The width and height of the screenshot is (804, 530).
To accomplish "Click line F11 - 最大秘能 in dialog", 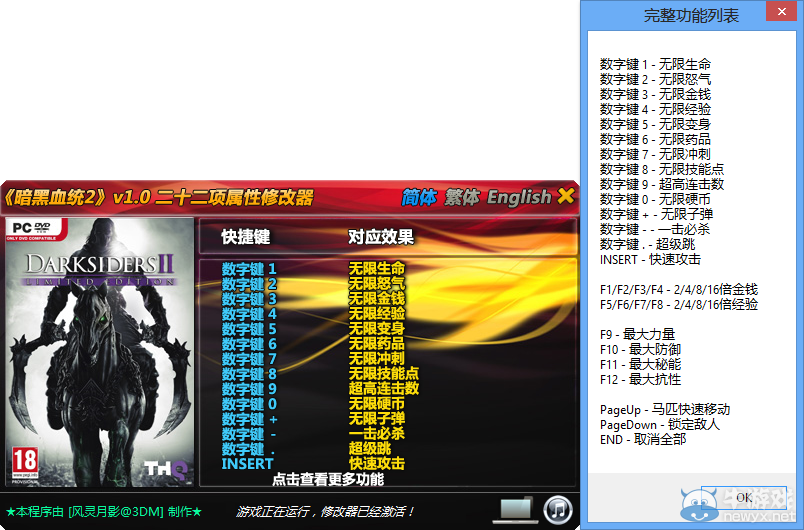I will (x=640, y=364).
